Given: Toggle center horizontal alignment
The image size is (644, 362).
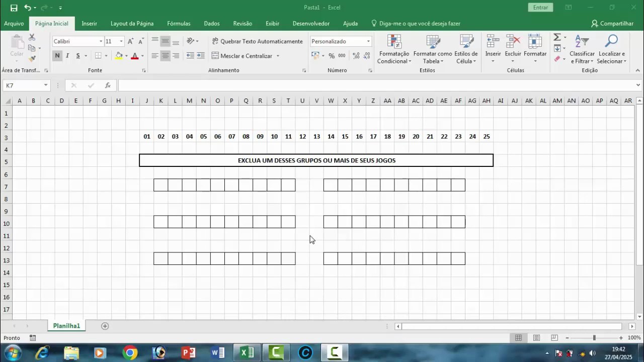Looking at the screenshot, I should tap(165, 56).
